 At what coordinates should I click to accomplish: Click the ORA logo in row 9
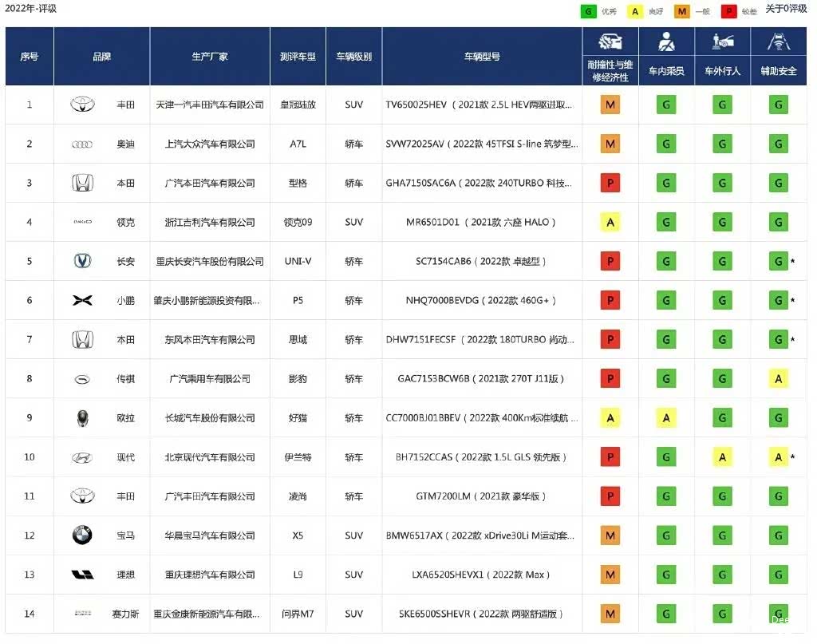tap(82, 417)
